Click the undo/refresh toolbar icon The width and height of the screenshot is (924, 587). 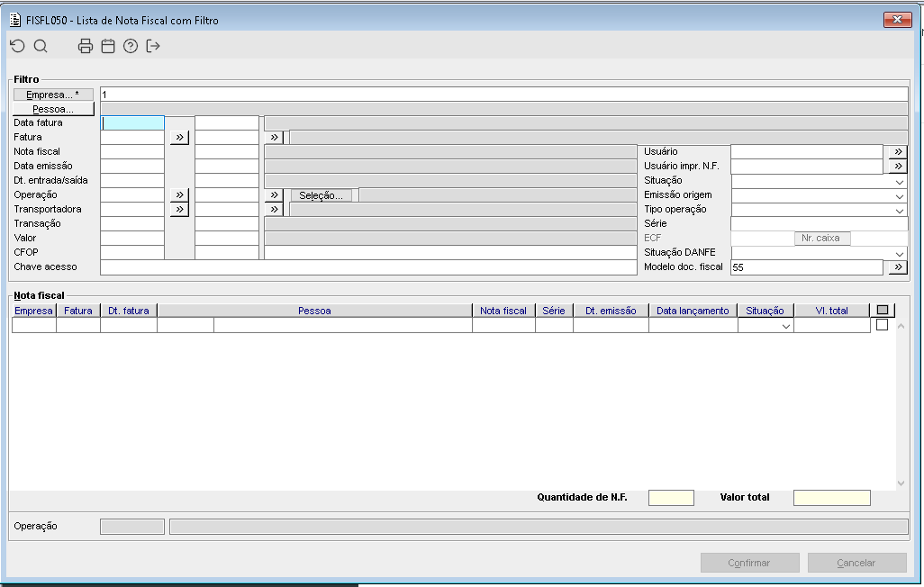click(18, 46)
